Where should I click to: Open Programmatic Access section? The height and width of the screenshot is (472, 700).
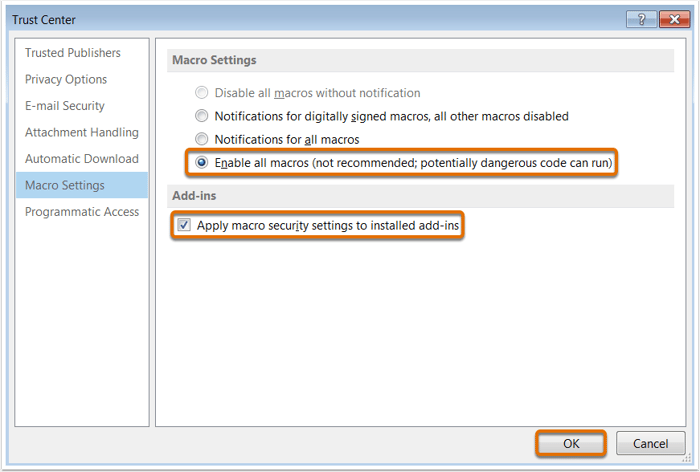82,211
